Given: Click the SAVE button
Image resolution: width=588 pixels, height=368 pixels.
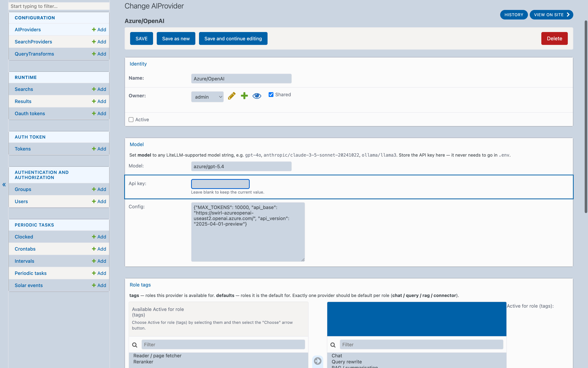Looking at the screenshot, I should (141, 38).
